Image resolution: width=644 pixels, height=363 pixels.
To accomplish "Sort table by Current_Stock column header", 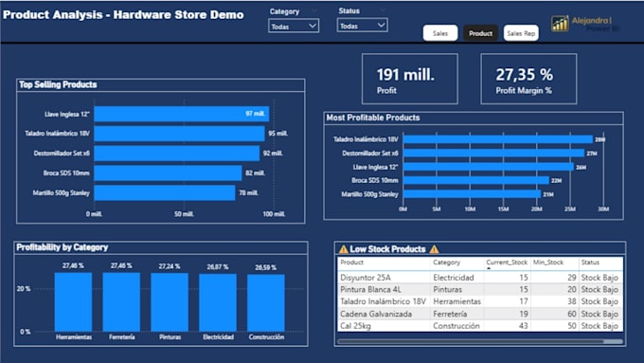I will 507,263.
